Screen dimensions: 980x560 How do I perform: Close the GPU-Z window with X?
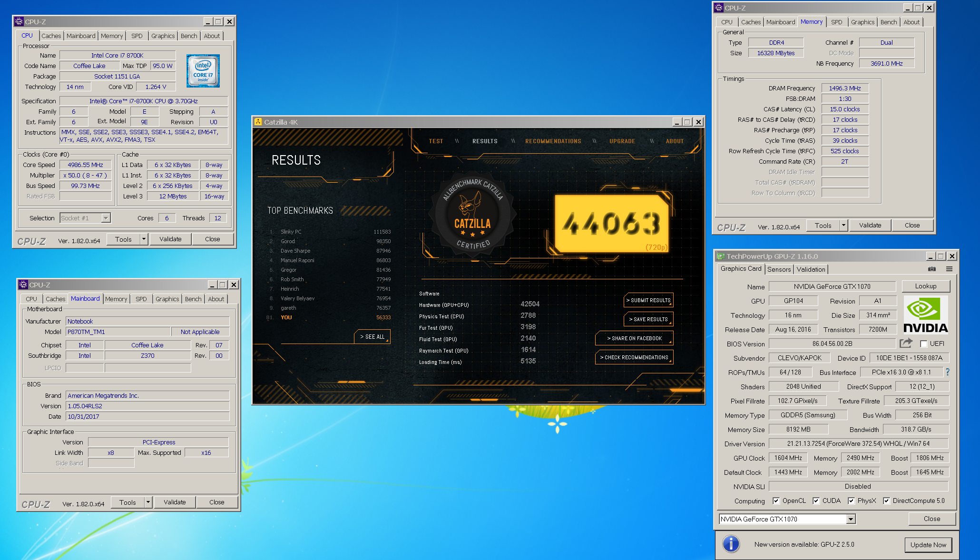[952, 256]
